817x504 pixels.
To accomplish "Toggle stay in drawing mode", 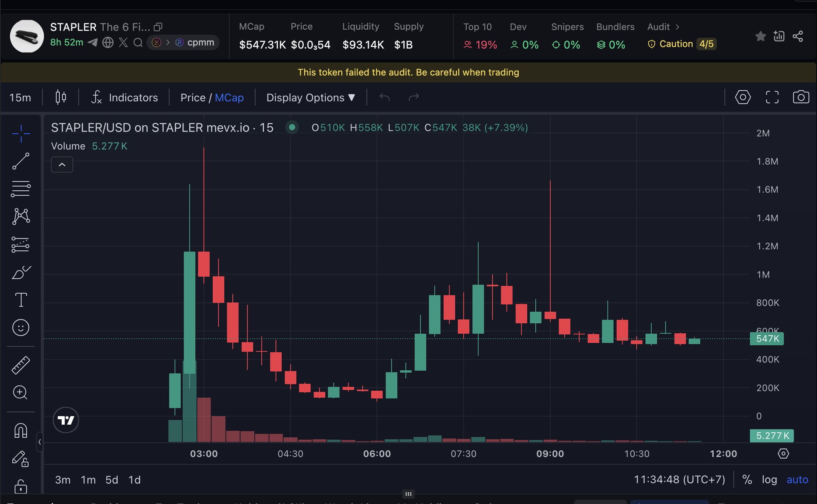I will 21,459.
